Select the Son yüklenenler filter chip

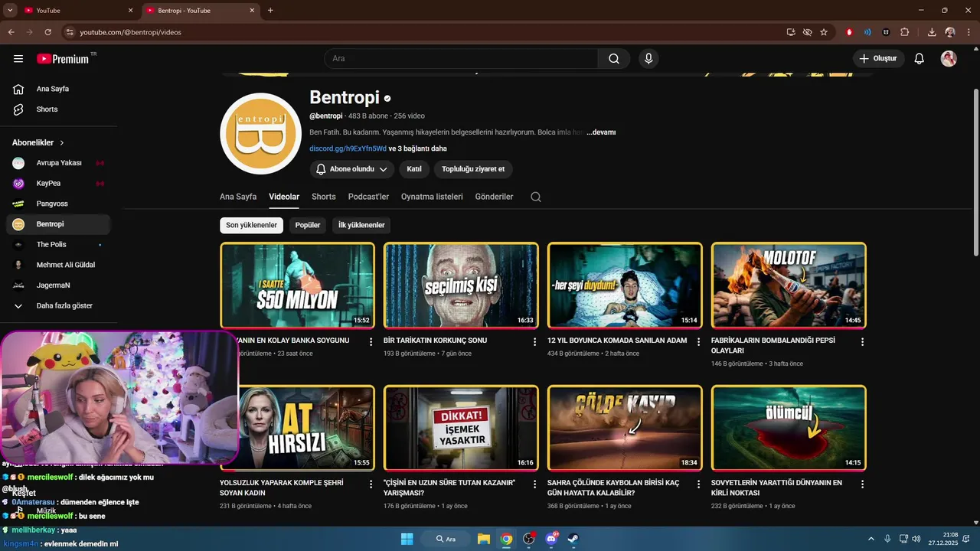[251, 225]
